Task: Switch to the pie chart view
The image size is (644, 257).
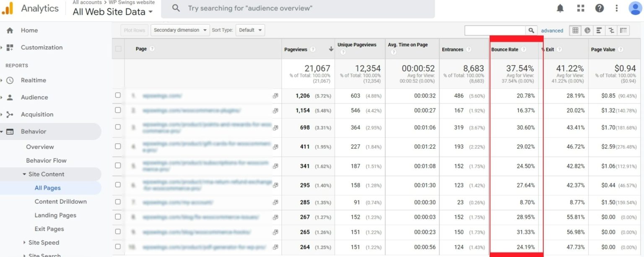Action: point(587,31)
